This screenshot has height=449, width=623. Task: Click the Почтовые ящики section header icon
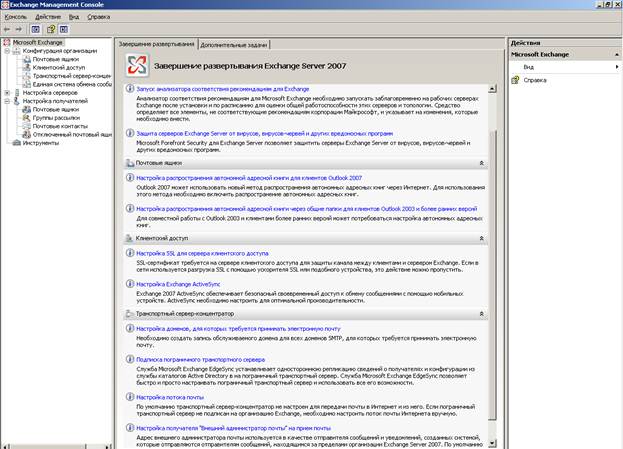coord(130,163)
